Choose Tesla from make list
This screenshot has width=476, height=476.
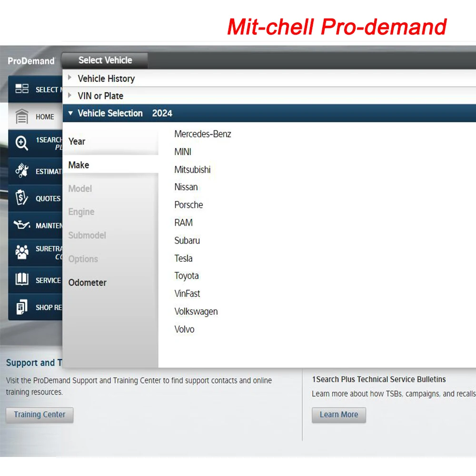[183, 258]
